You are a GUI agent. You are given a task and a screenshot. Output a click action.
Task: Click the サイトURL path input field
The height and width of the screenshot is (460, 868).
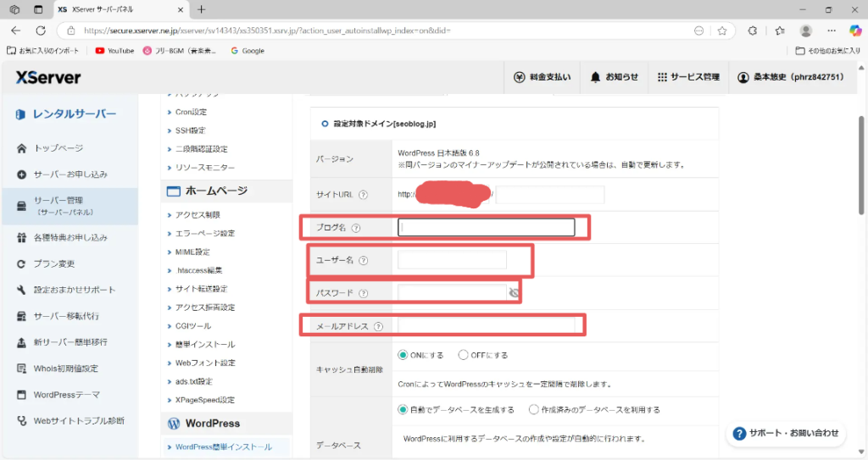[x=549, y=195]
